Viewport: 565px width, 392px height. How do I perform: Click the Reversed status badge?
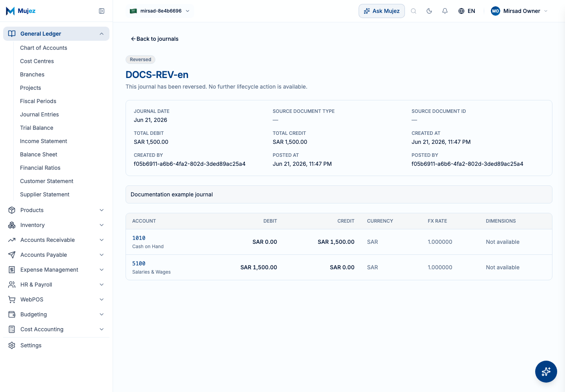[x=140, y=60]
